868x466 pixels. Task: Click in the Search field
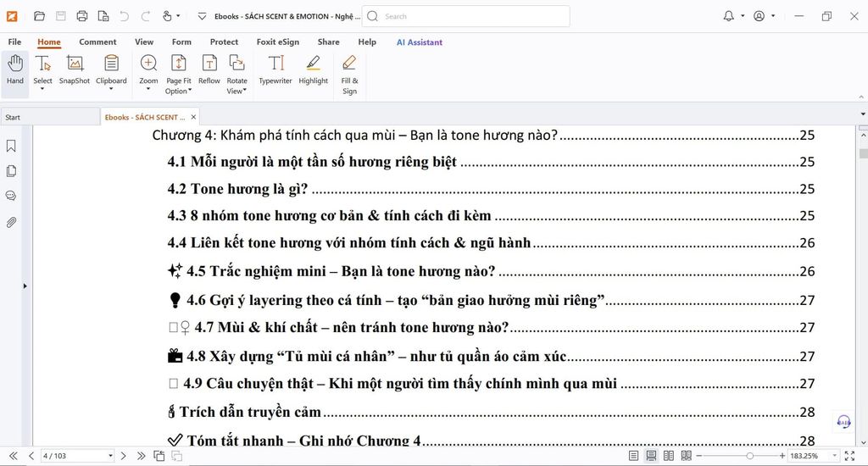tap(465, 16)
